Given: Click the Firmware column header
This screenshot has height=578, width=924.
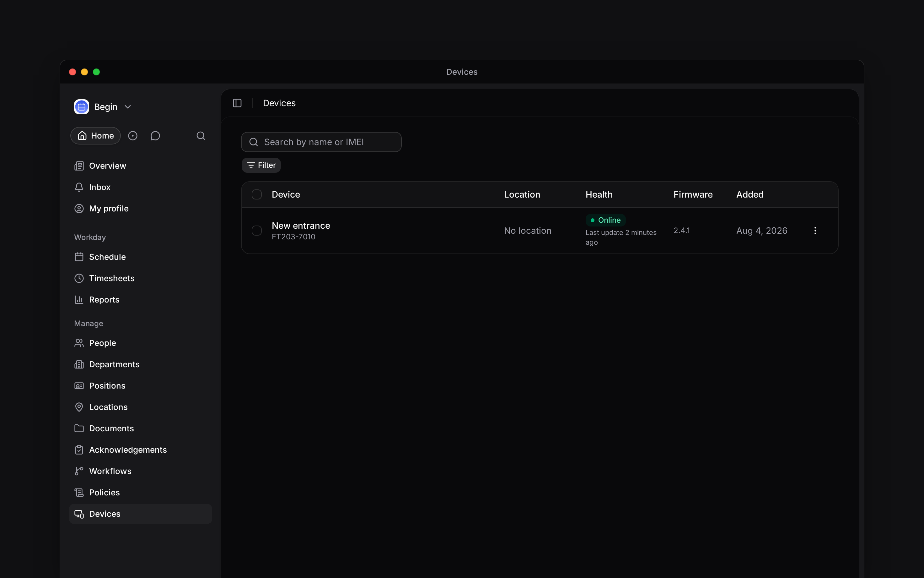Looking at the screenshot, I should point(693,194).
